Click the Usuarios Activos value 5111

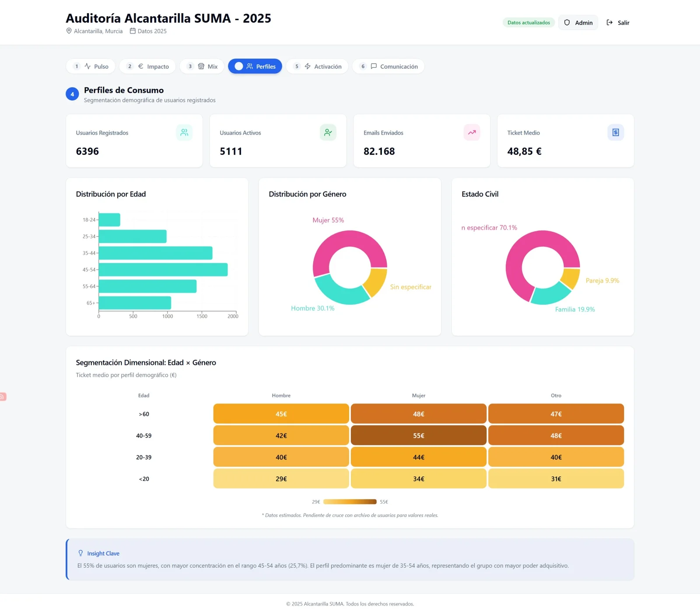231,151
